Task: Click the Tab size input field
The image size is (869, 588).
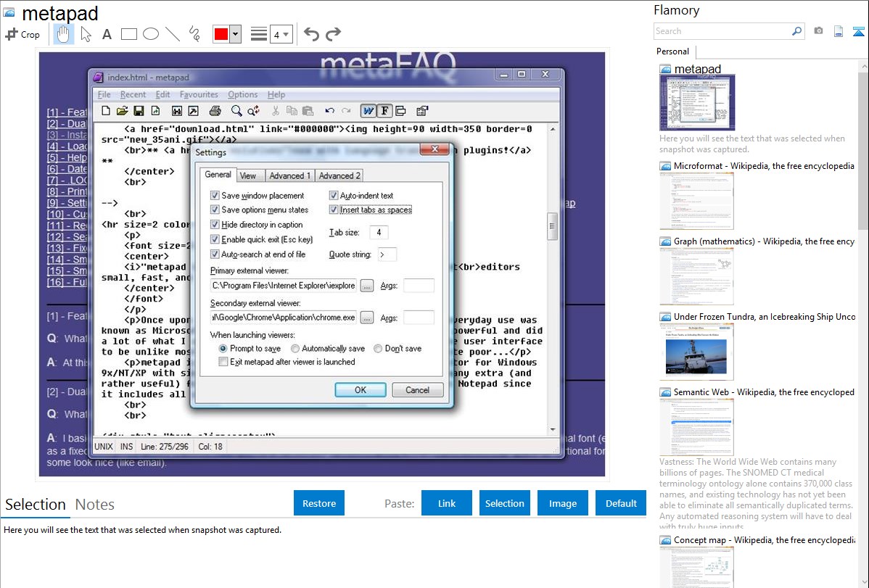Action: [x=379, y=233]
